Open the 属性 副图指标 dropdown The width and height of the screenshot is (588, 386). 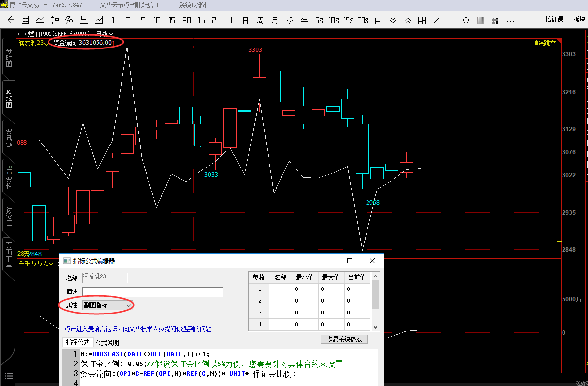pos(107,305)
